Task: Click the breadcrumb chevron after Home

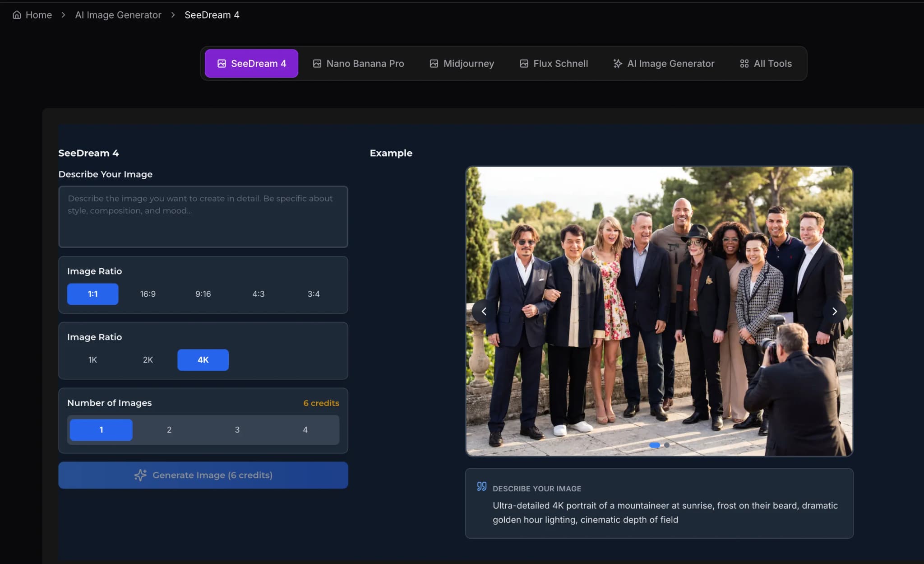Action: [64, 15]
